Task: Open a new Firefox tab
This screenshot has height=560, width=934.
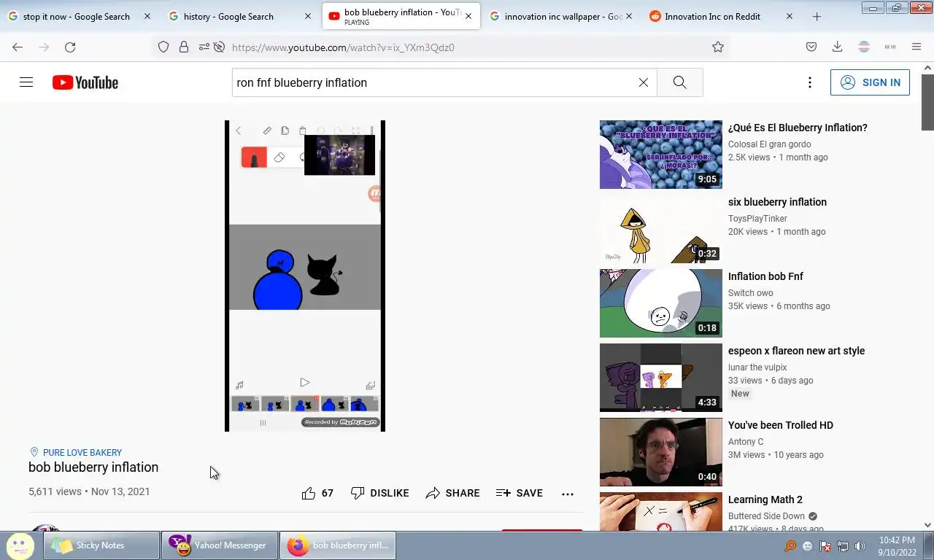Action: [817, 16]
